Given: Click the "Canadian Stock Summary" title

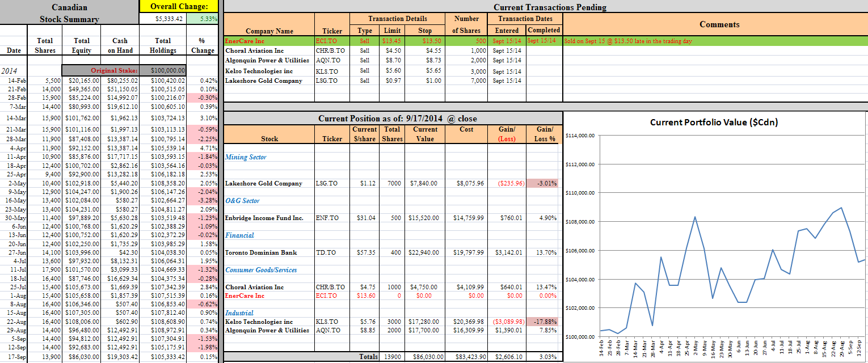Looking at the screenshot, I should (x=69, y=13).
